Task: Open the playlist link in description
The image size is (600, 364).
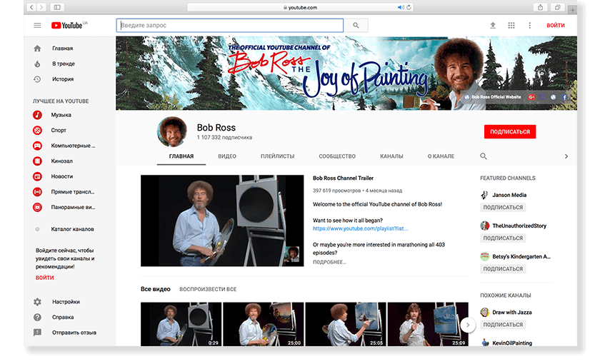Action: coord(360,228)
